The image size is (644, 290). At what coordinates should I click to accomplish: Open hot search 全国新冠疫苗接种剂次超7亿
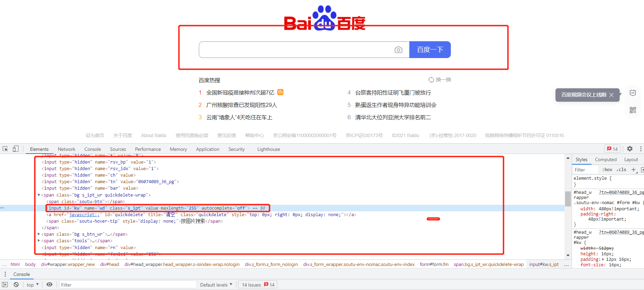pos(240,92)
